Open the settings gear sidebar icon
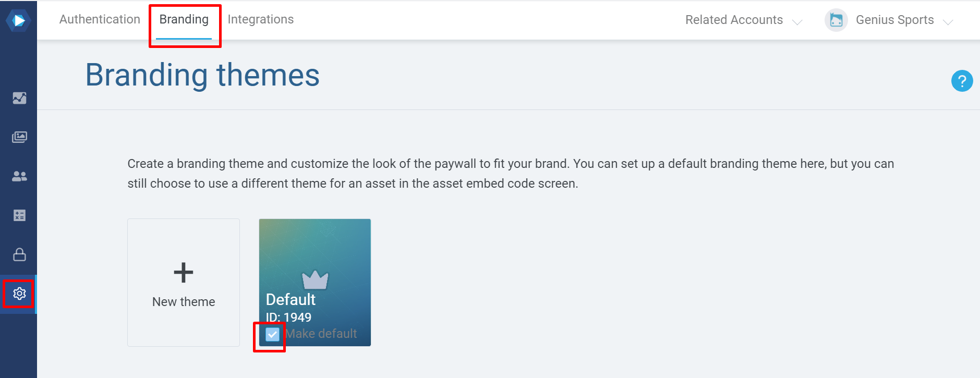This screenshot has height=378, width=980. click(19, 294)
